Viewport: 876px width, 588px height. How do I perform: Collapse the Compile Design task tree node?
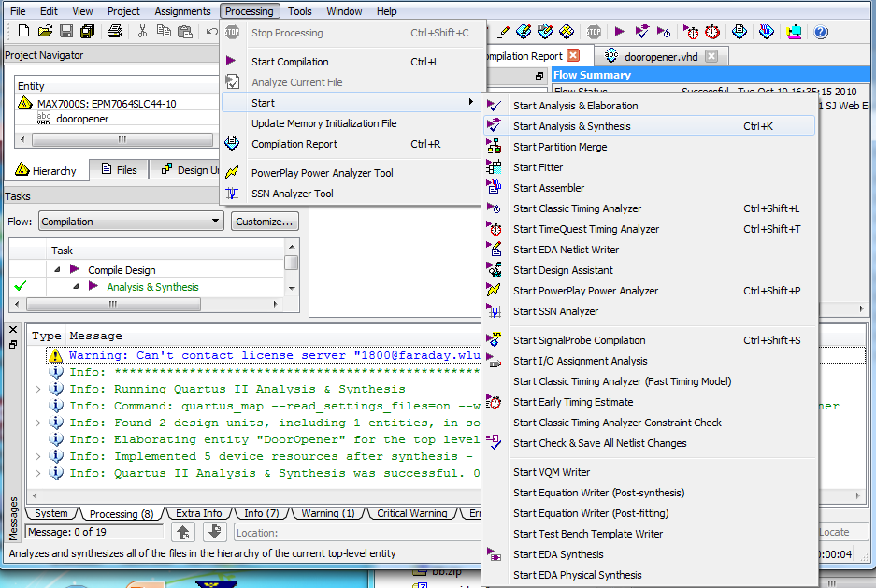pos(58,270)
